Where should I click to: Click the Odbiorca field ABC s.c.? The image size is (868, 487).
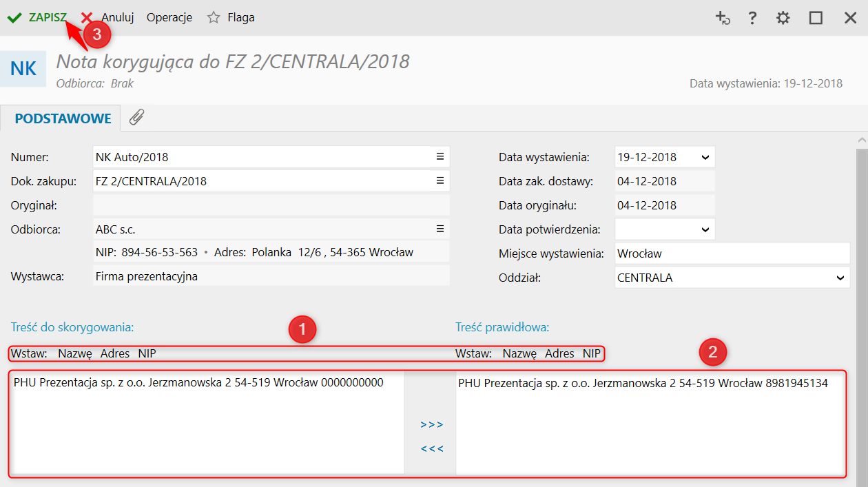tap(271, 229)
